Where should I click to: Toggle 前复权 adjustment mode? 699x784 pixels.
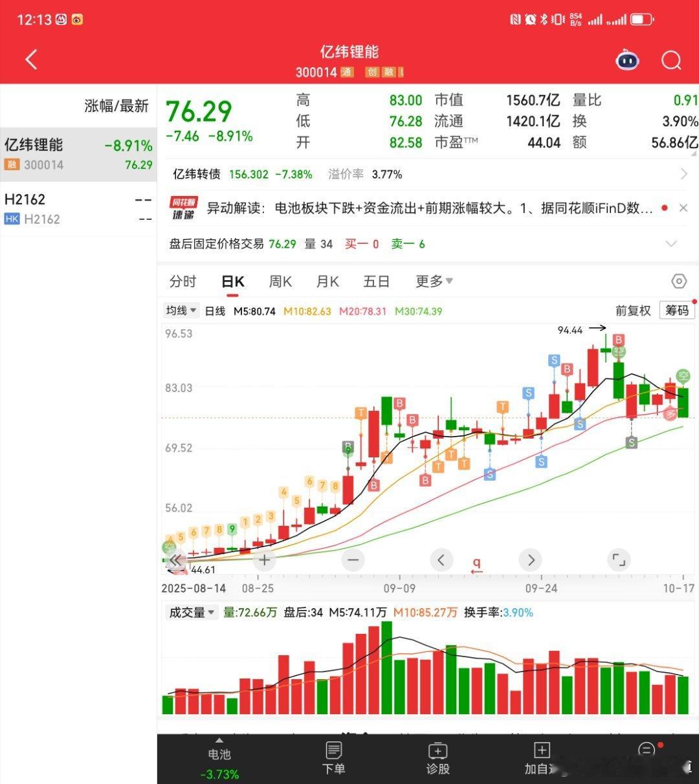click(x=632, y=311)
